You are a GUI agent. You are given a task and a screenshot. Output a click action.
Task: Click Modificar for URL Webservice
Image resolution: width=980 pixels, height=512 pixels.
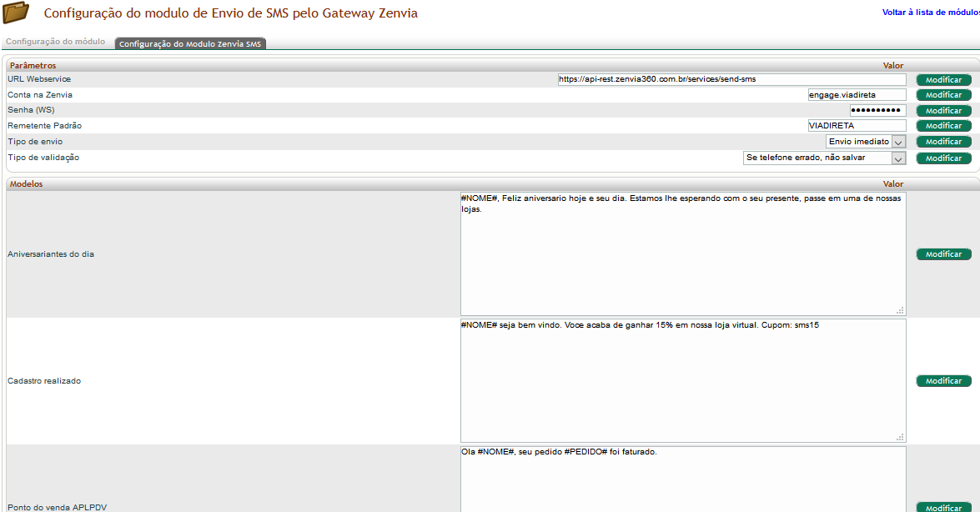click(x=944, y=80)
